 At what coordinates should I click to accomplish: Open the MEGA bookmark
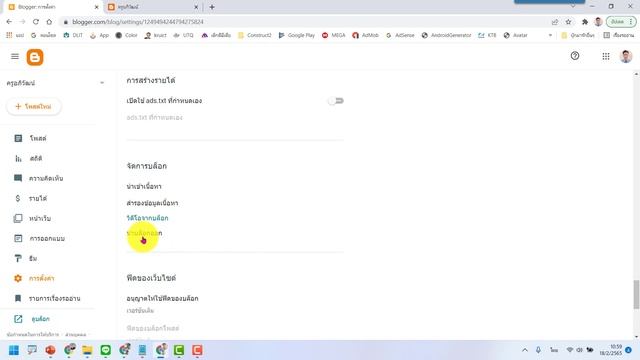[x=333, y=36]
